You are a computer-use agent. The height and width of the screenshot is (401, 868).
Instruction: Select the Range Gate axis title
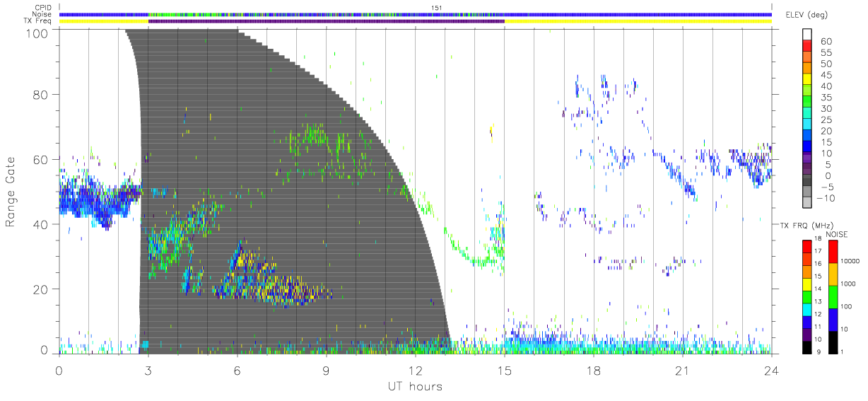11,192
